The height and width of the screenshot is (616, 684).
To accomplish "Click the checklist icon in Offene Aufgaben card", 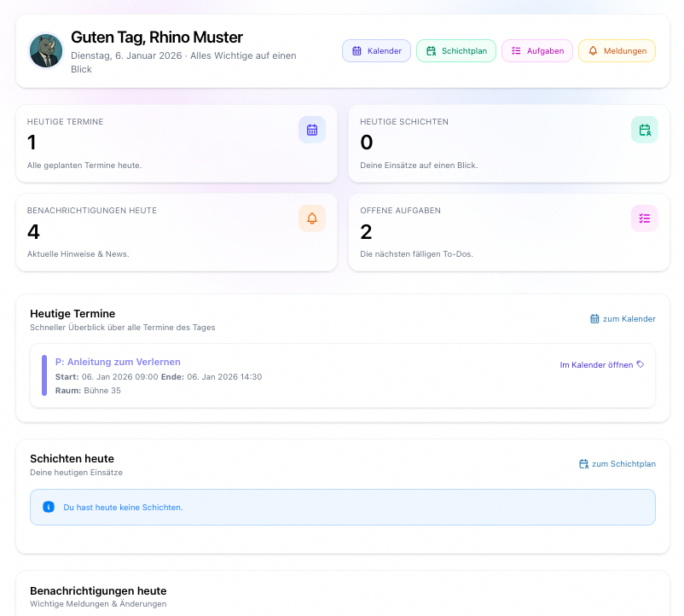I will [x=645, y=218].
